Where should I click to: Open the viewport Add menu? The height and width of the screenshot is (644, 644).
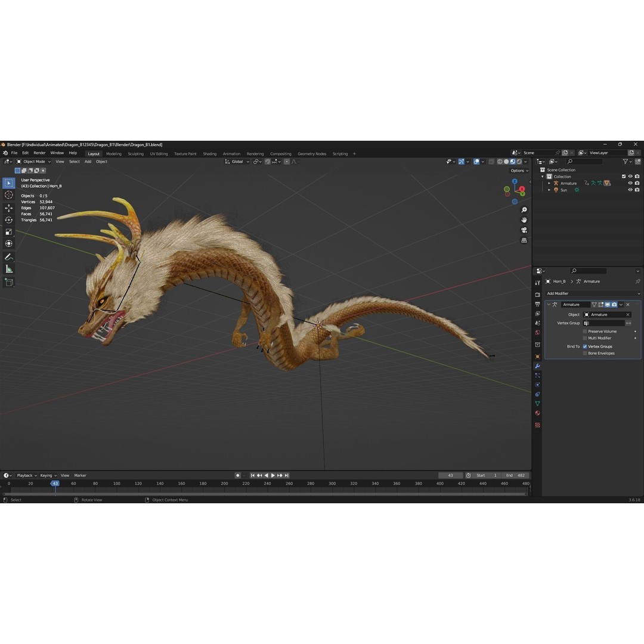[x=88, y=162]
